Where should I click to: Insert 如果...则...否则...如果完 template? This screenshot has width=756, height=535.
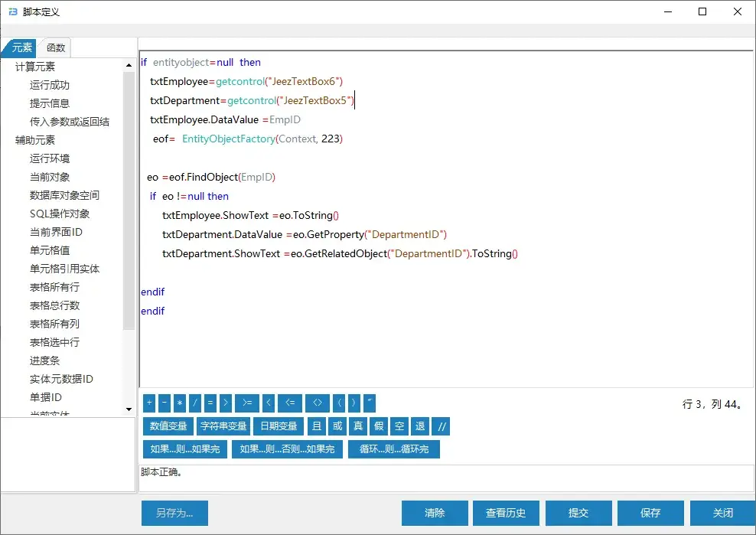point(287,449)
